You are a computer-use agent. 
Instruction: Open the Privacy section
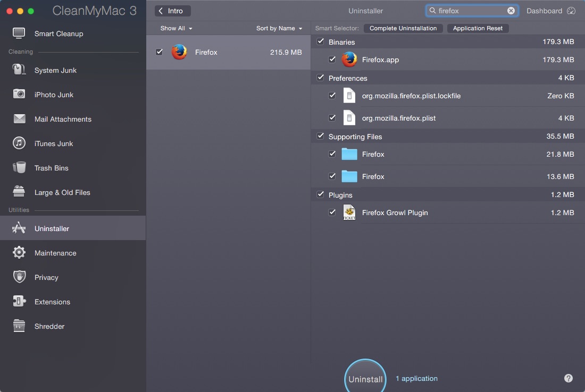pyautogui.click(x=46, y=277)
